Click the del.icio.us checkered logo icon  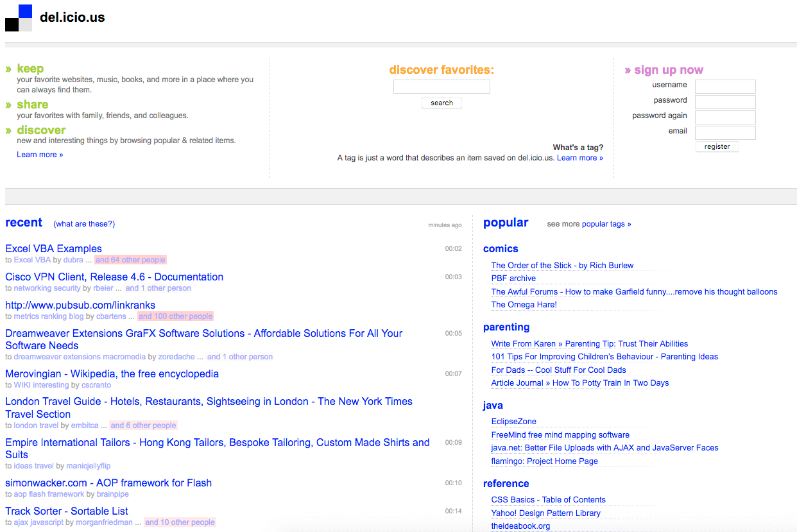pos(19,18)
